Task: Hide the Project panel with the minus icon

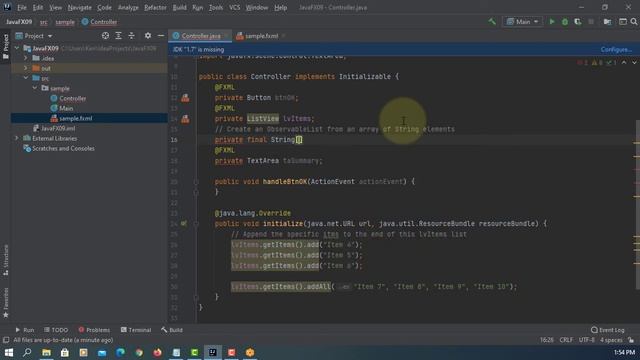Action: click(161, 36)
